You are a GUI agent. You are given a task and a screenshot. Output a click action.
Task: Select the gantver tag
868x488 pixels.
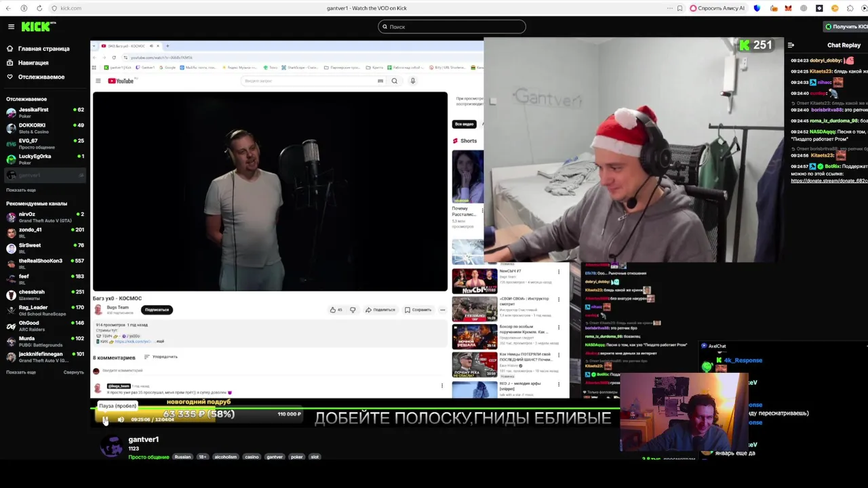(275, 457)
